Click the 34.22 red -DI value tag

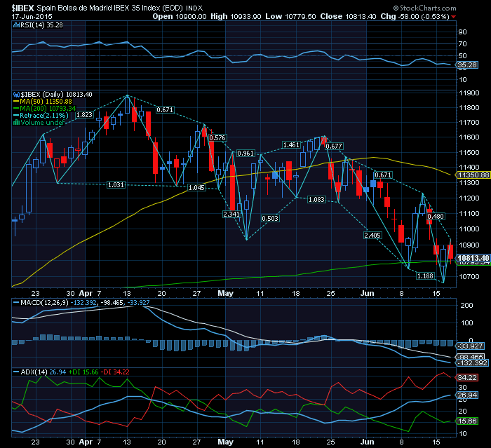coord(467,378)
